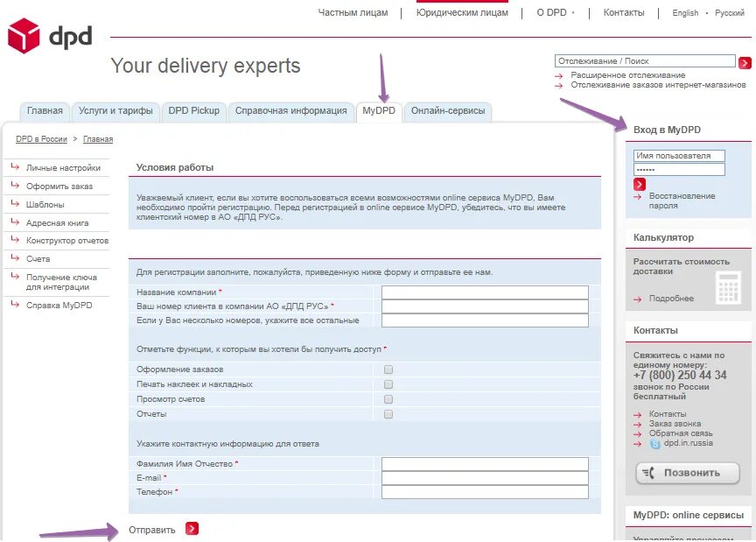Click the arrow icon beside Счета

15,258
